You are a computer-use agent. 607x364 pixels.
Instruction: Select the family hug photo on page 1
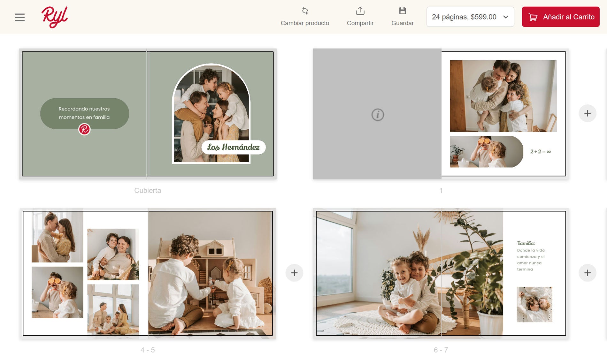503,96
